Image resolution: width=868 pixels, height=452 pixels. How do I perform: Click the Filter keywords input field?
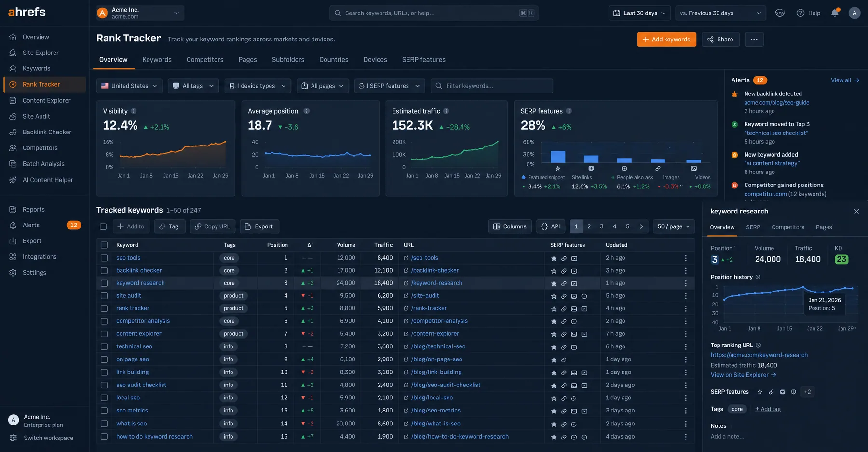(x=491, y=86)
